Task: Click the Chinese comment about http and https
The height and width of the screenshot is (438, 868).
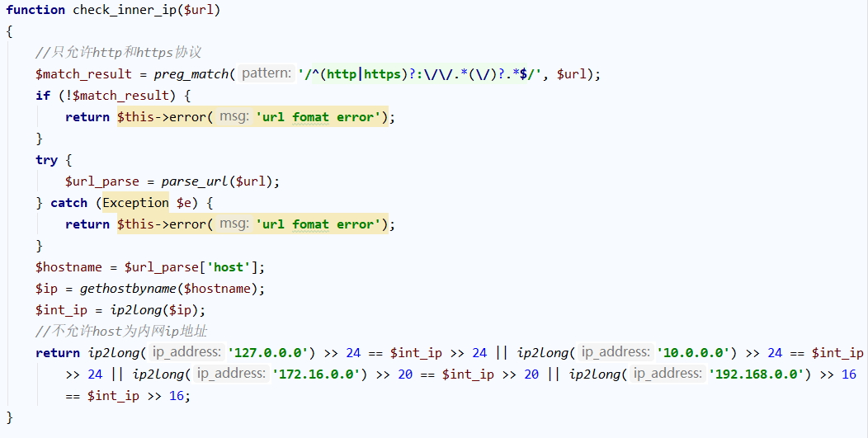Action: tap(118, 53)
